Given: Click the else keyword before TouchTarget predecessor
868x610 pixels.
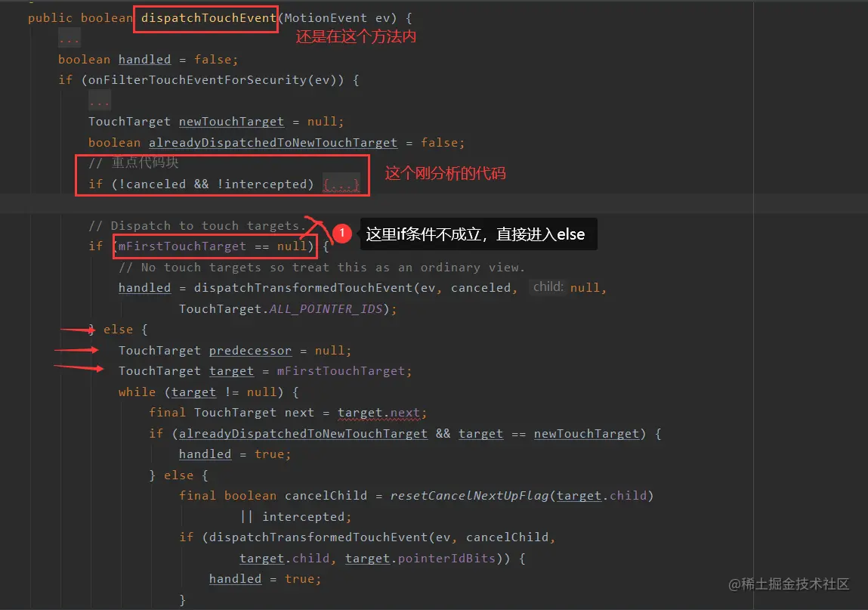Looking at the screenshot, I should pos(118,329).
